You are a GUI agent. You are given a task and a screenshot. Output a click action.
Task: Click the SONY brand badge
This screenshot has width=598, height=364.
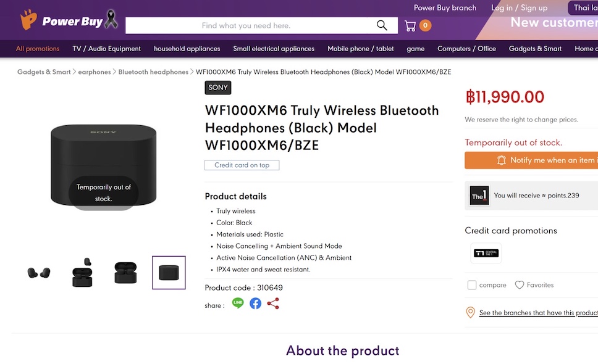click(x=218, y=88)
